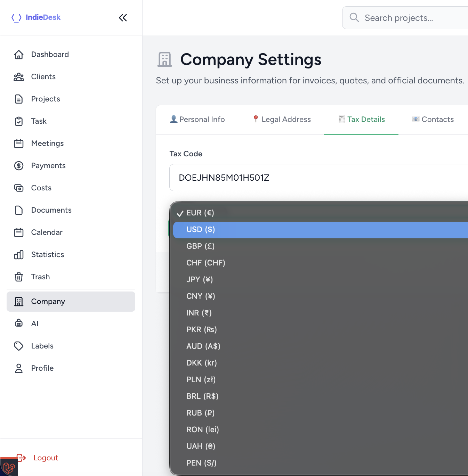Open the Meetings sidebar link
The height and width of the screenshot is (476, 468).
[47, 143]
